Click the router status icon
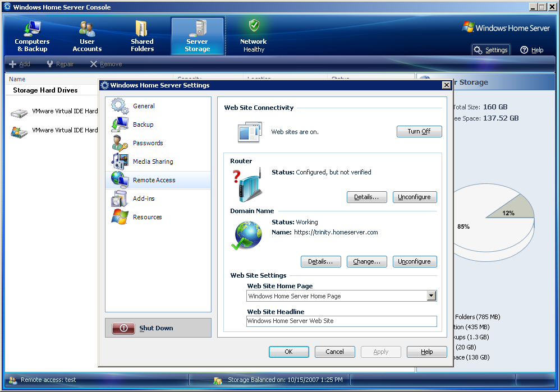The image size is (560, 392). pyautogui.click(x=247, y=185)
